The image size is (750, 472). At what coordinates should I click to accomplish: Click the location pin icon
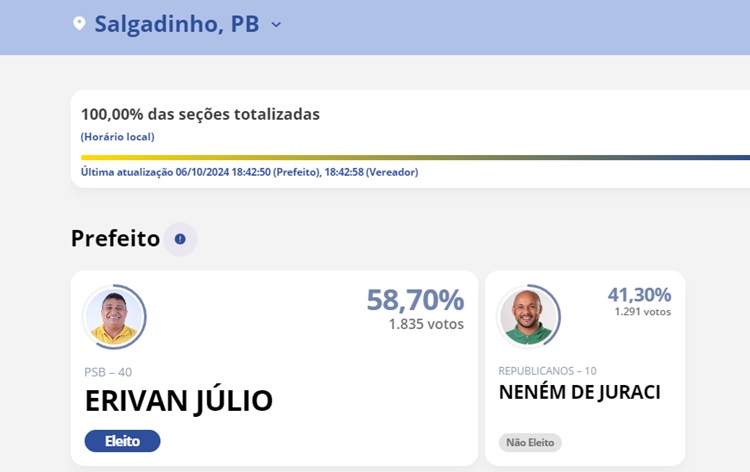[x=79, y=24]
